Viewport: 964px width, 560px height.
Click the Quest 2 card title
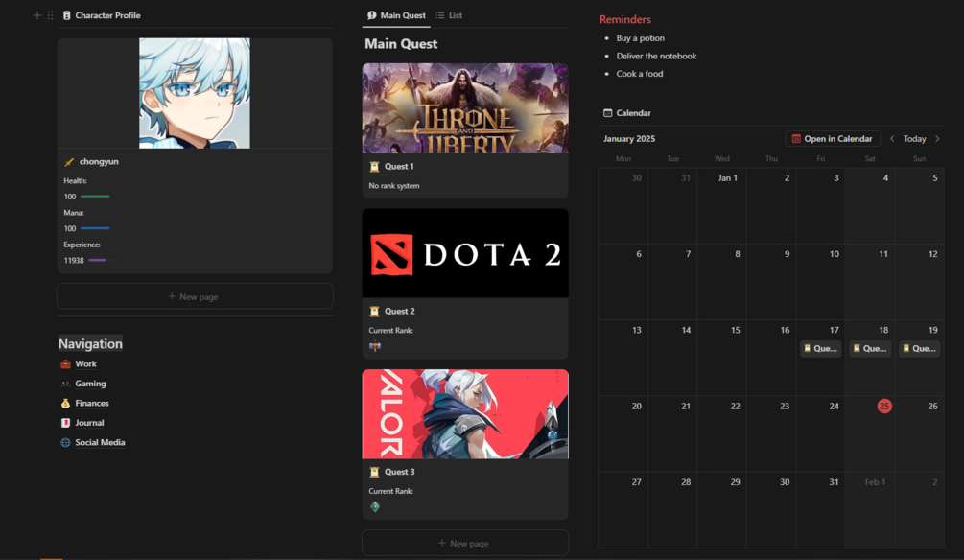point(399,312)
